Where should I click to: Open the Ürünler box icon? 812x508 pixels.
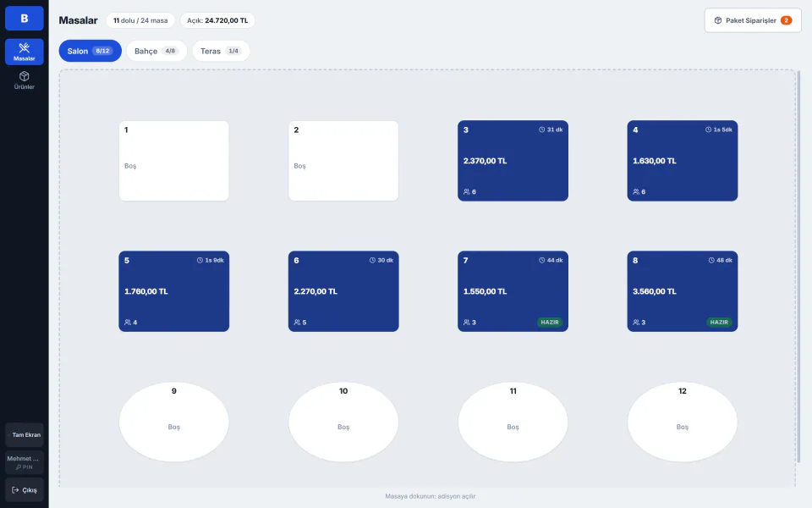pos(24,76)
